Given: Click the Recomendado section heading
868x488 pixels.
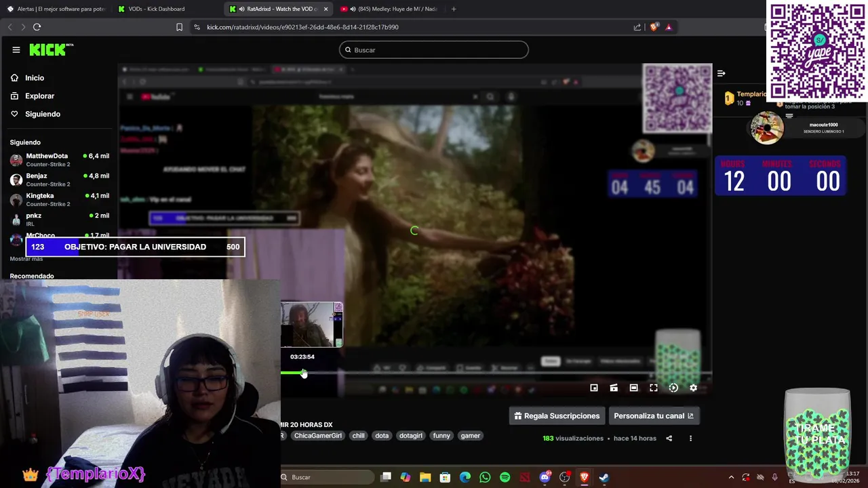Looking at the screenshot, I should click(x=32, y=276).
